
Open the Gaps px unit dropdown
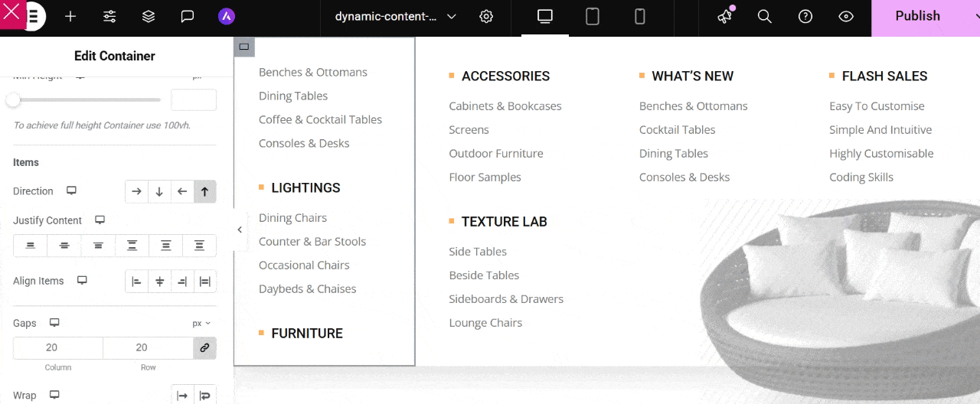click(201, 324)
